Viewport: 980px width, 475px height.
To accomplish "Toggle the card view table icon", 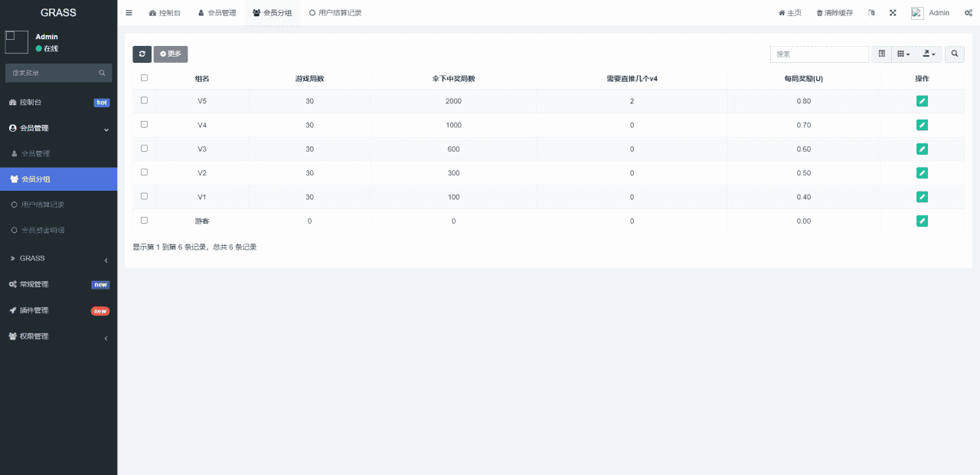I will [x=882, y=54].
